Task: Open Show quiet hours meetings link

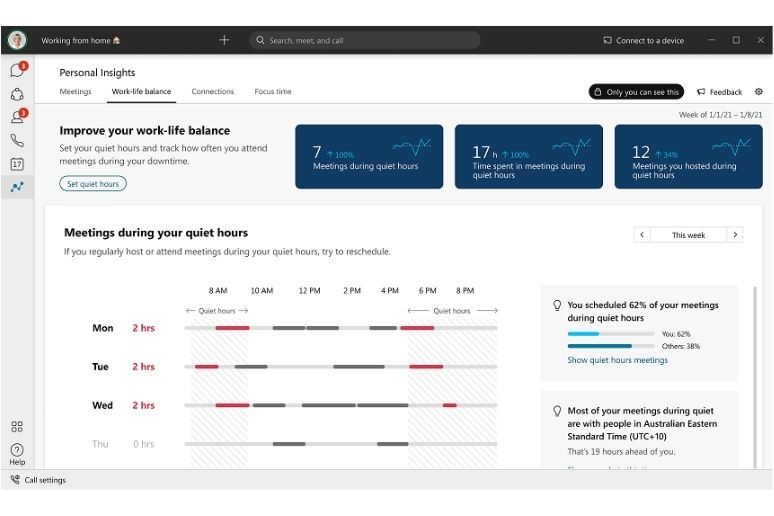Action: [618, 360]
